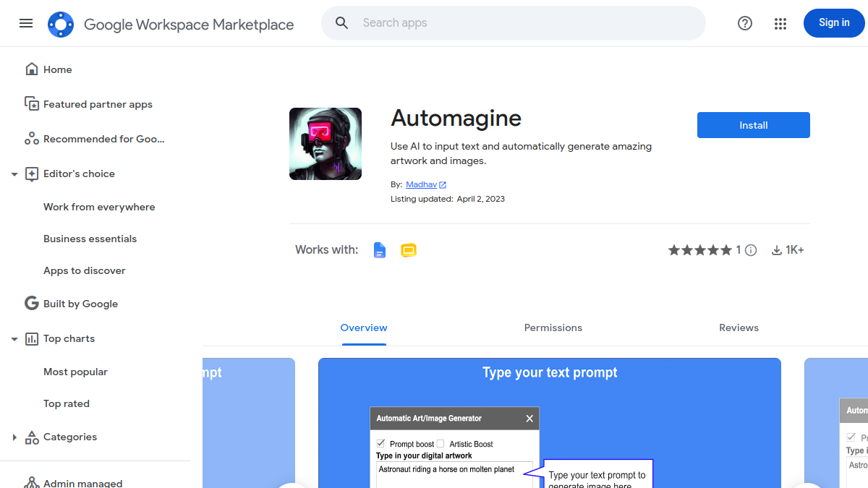Click the Recommended for Google icon
Screen dimensions: 868x488
tap(31, 139)
